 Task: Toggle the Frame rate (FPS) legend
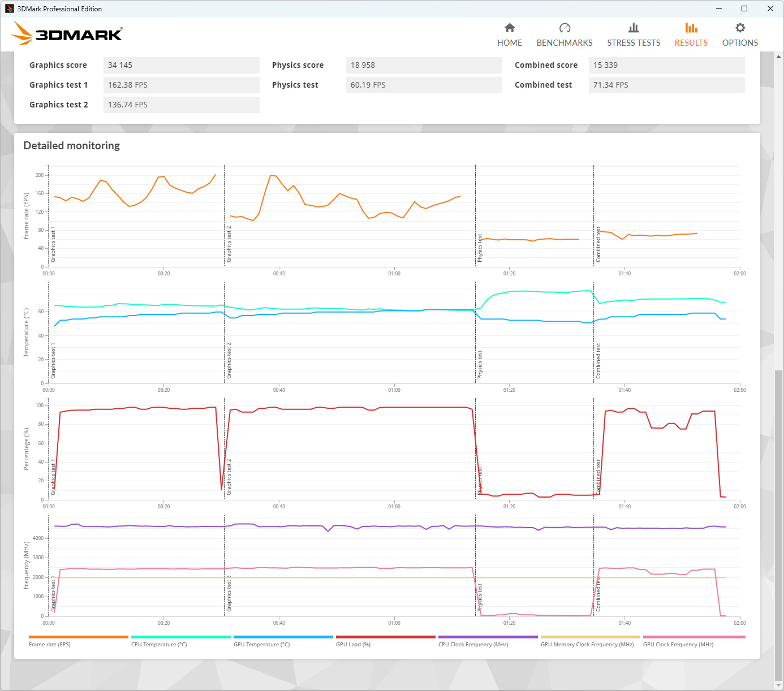click(50, 644)
